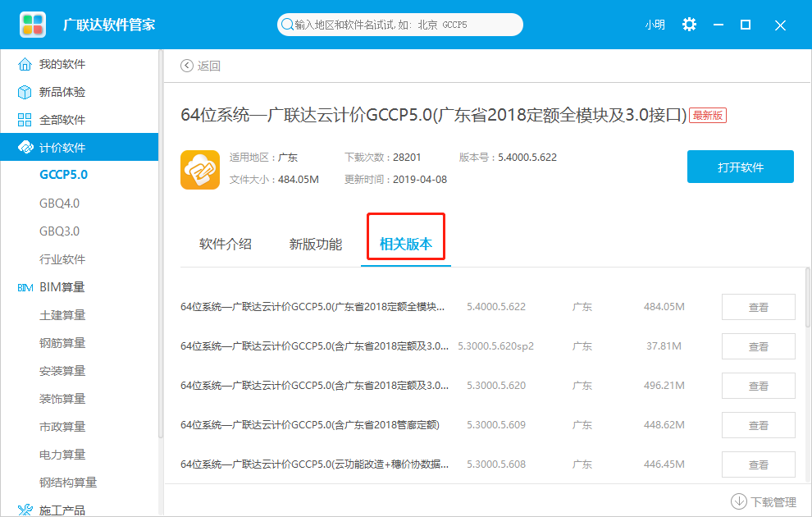Open 下载管理 download manager

764,501
